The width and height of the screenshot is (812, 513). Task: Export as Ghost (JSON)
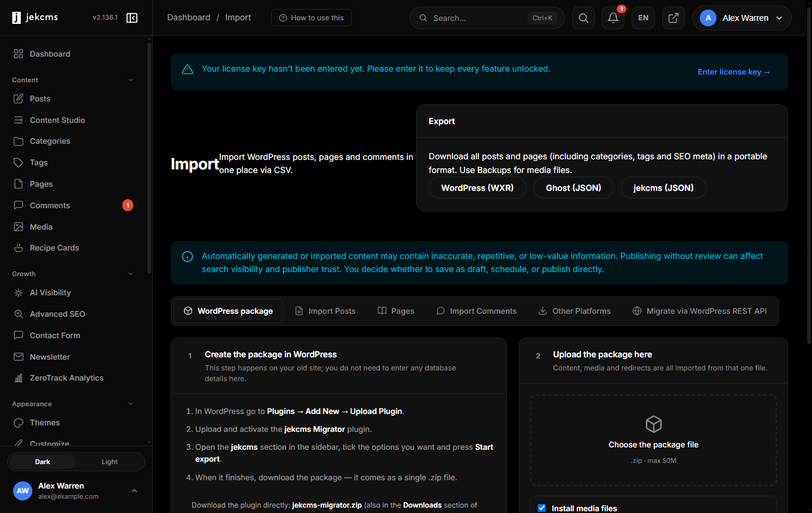(573, 188)
